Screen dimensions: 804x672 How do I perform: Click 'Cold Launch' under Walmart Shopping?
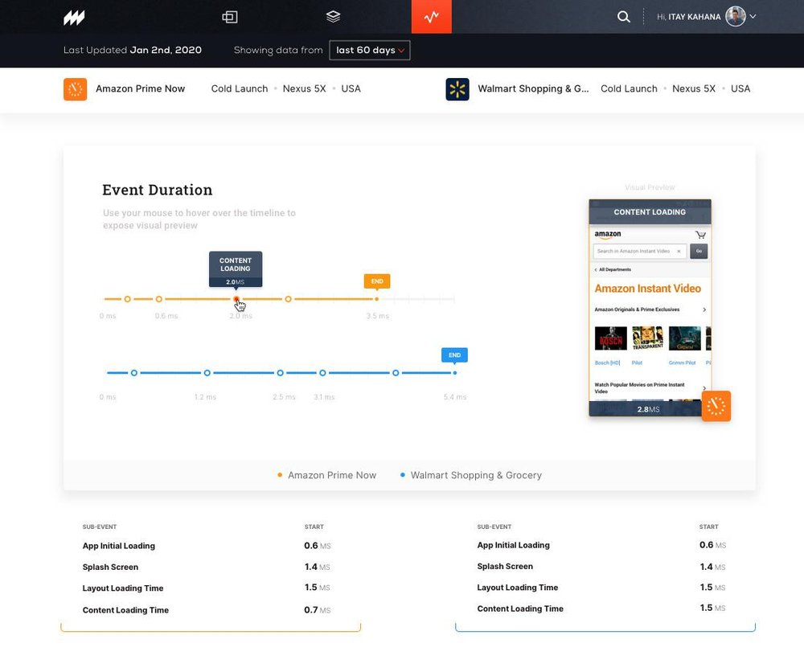(x=629, y=88)
